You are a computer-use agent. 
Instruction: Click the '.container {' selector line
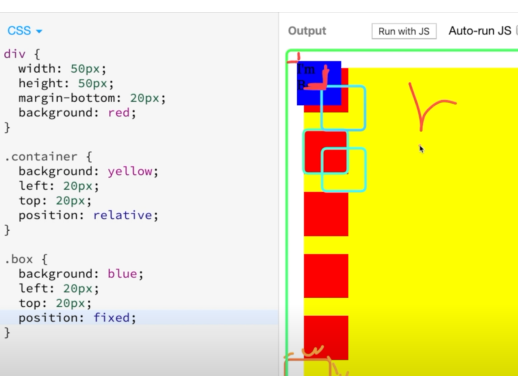point(48,156)
